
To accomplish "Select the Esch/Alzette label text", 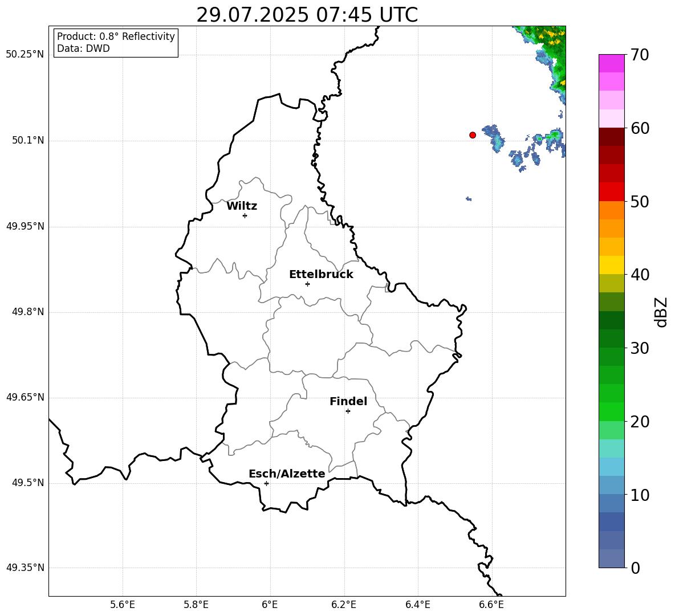I will point(287,474).
